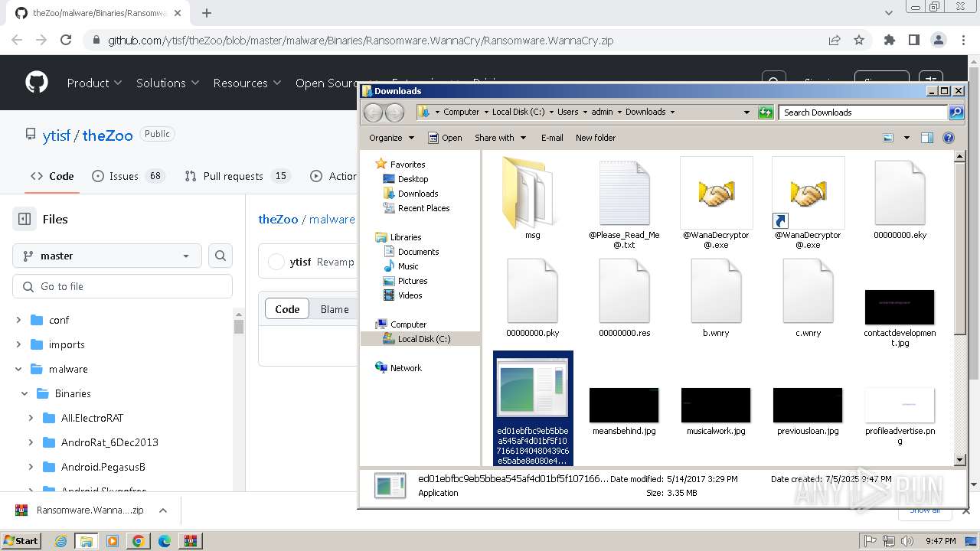Click the Explorer refresh address button

[766, 112]
